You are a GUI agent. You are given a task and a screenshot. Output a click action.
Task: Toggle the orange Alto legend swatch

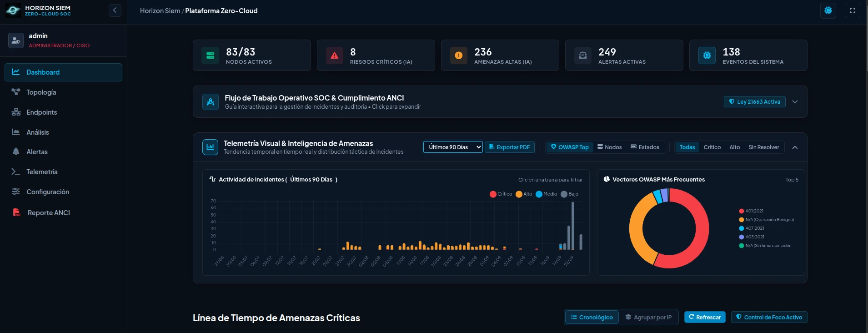(519, 194)
